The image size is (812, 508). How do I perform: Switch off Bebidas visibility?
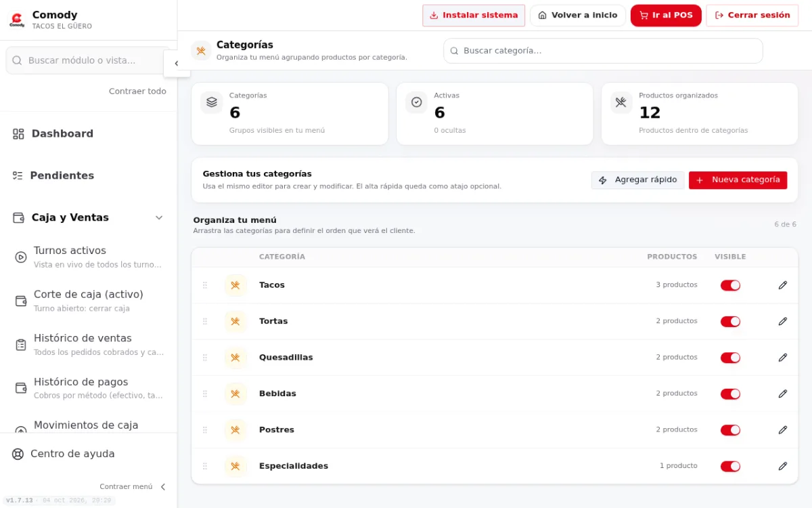730,394
